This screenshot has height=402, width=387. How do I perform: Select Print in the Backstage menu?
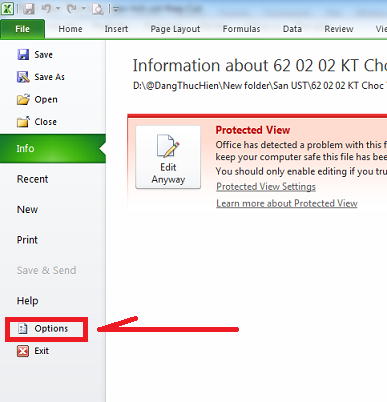tap(27, 240)
